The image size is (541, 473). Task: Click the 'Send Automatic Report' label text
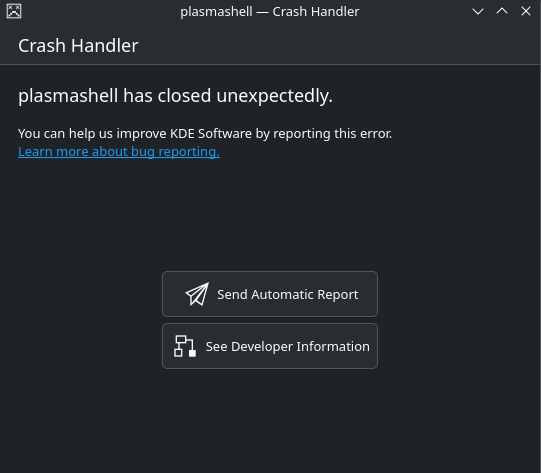287,295
